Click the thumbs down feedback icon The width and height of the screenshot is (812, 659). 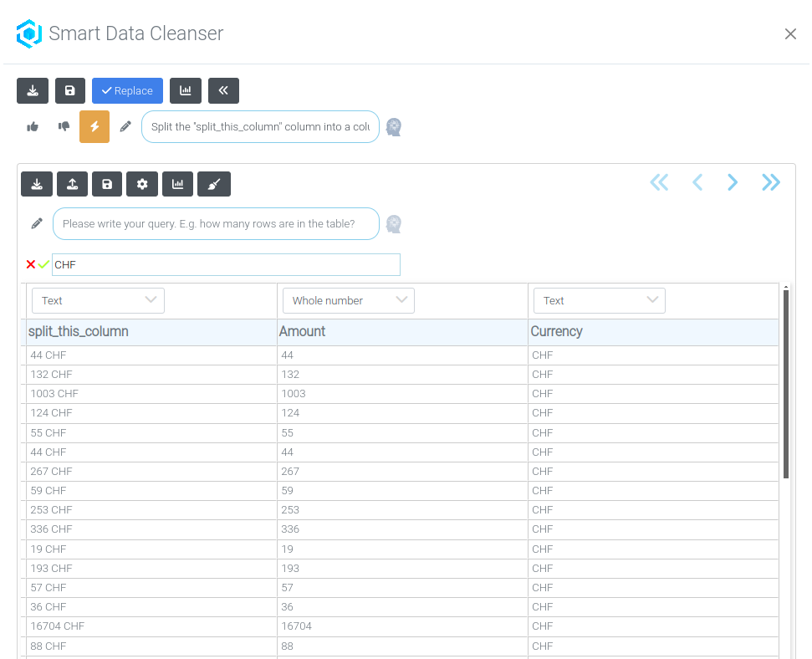pyautogui.click(x=64, y=126)
